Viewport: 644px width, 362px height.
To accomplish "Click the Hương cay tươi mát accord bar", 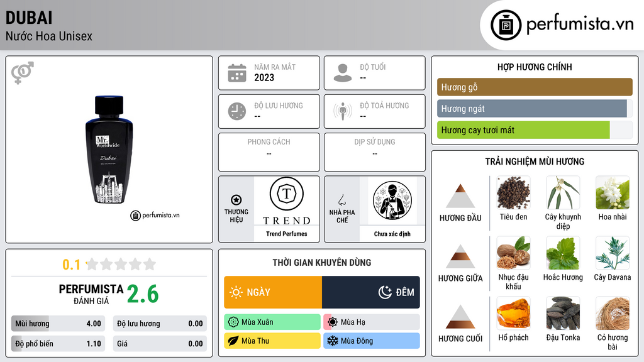I will coord(535,130).
